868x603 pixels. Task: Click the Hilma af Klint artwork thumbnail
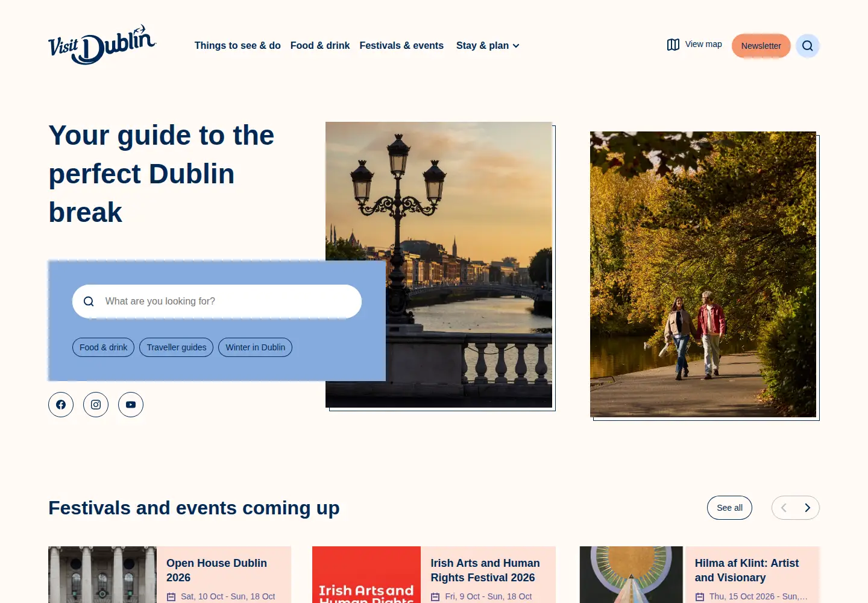point(631,575)
